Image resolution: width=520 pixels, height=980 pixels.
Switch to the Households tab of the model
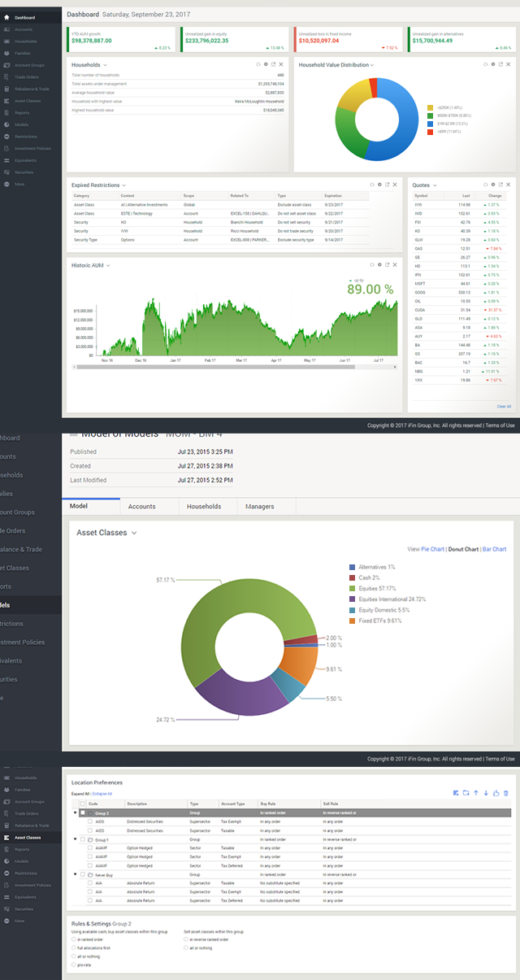[207, 506]
